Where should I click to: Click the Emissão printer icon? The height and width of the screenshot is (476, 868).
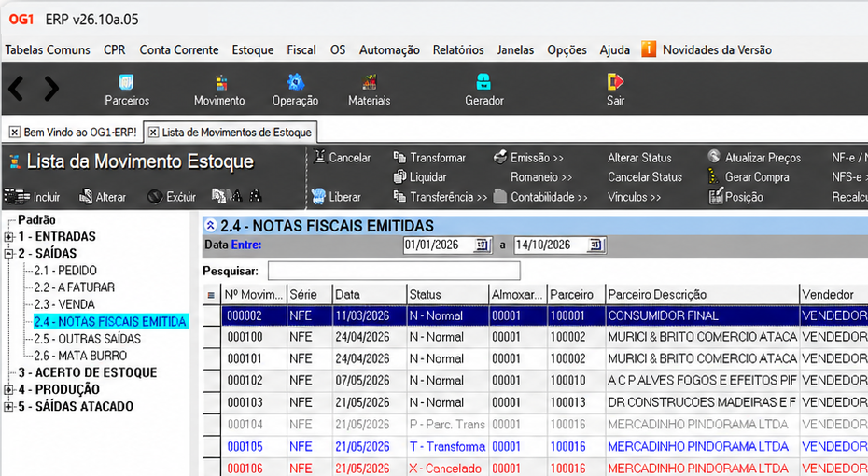pyautogui.click(x=500, y=157)
